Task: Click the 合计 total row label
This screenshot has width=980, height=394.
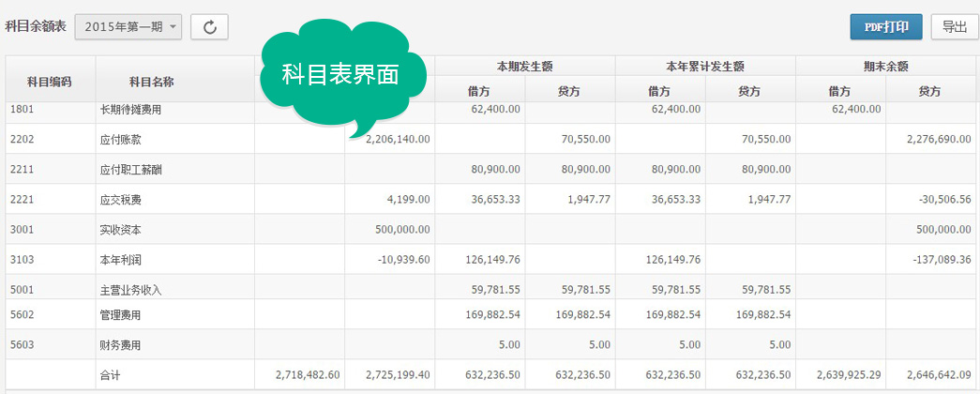Action: tap(110, 375)
